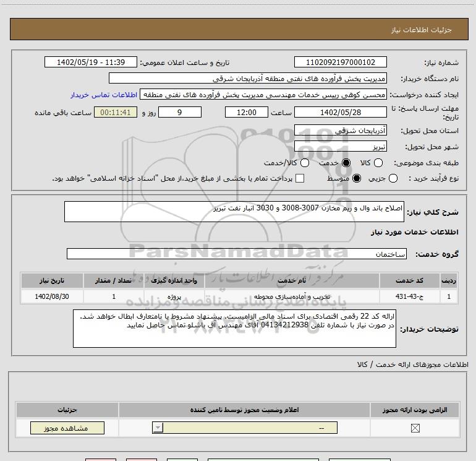Viewport: 476px width, 461px height.
Task: Click the unit cell پروژه
Action: coord(174,296)
